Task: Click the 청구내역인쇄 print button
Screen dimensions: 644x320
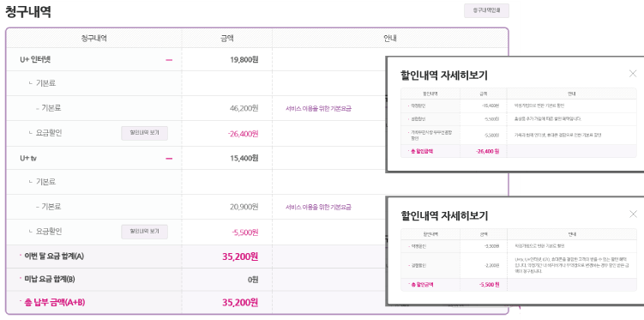Action: [486, 10]
